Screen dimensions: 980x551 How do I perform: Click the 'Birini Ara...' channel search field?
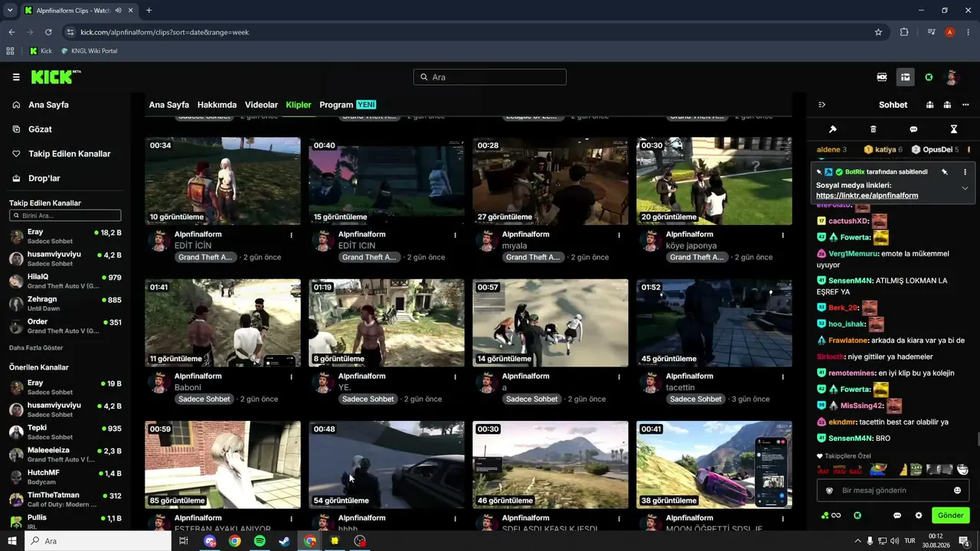coord(65,216)
